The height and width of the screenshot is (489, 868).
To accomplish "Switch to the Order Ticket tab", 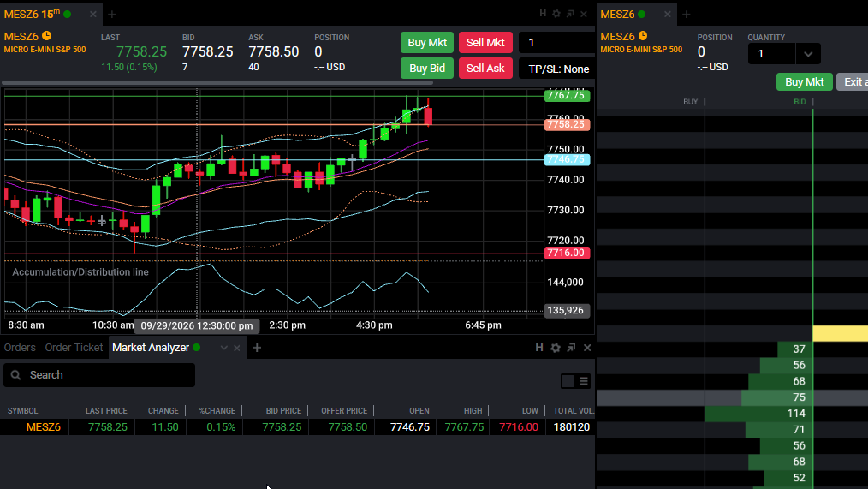I will point(74,347).
